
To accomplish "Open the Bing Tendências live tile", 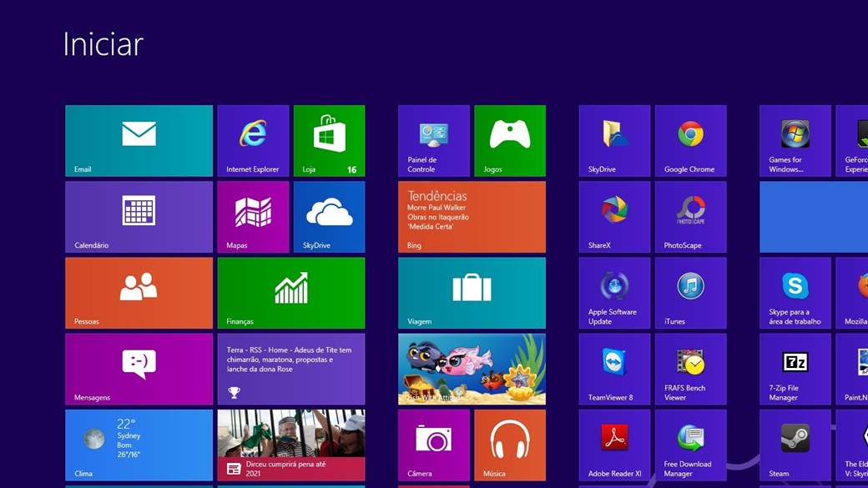I will click(x=472, y=216).
